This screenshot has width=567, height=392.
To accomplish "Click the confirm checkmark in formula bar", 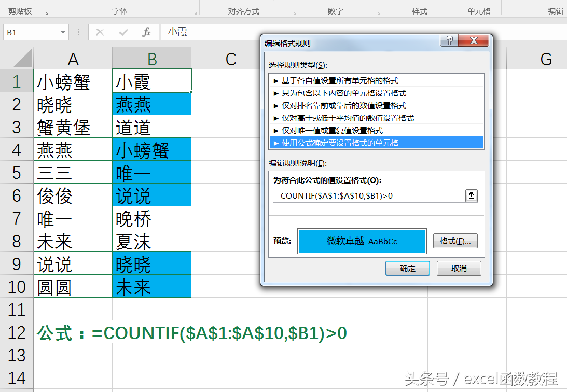I will coord(123,32).
